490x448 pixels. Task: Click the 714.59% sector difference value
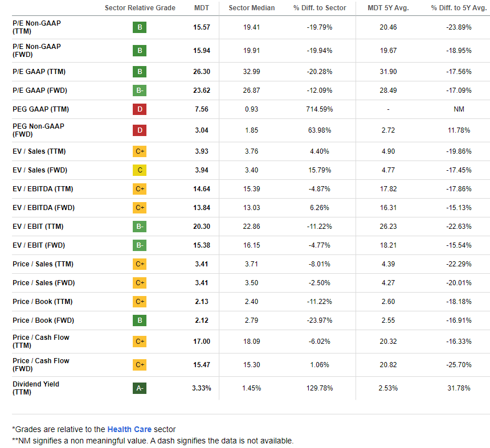(320, 109)
